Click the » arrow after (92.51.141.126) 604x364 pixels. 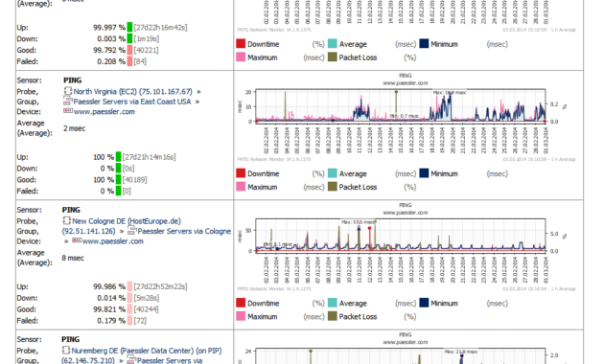(122, 231)
